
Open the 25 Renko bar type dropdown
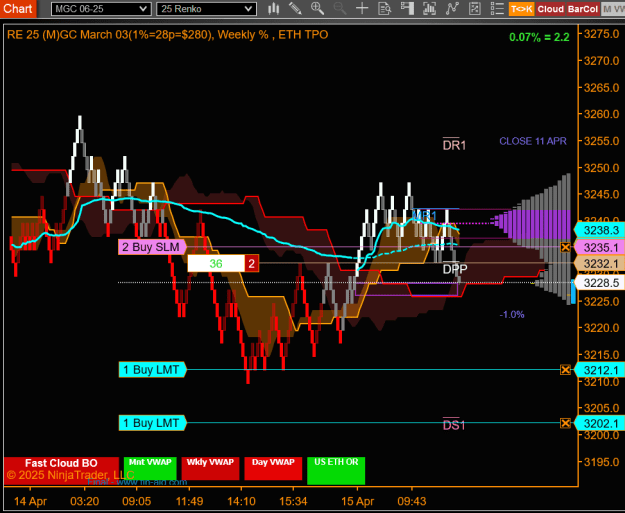[x=206, y=9]
